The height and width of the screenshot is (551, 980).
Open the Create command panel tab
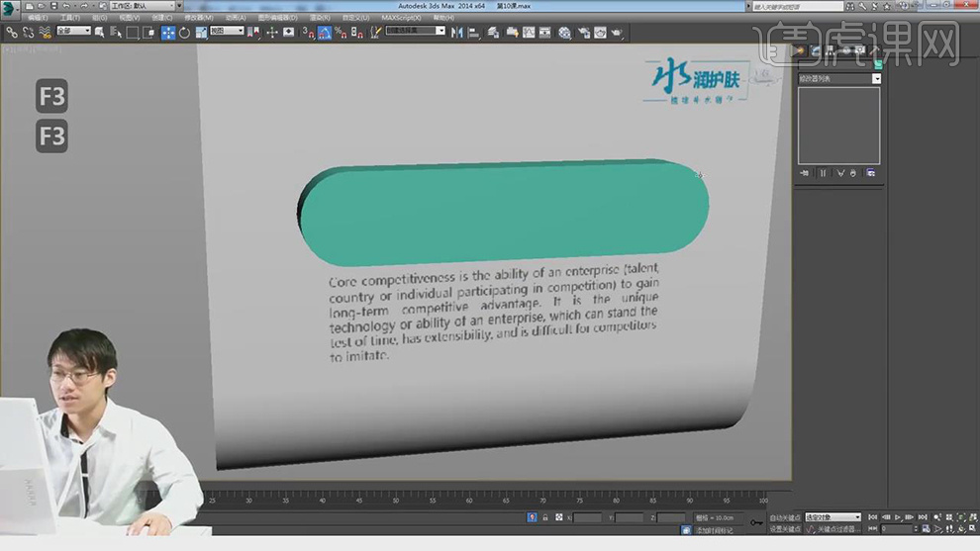point(800,49)
